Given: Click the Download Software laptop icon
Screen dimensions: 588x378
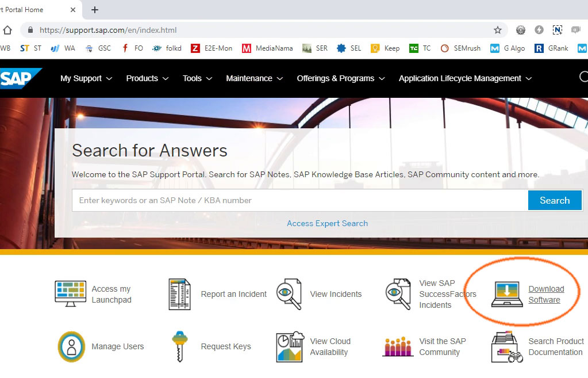Looking at the screenshot, I should pyautogui.click(x=507, y=294).
